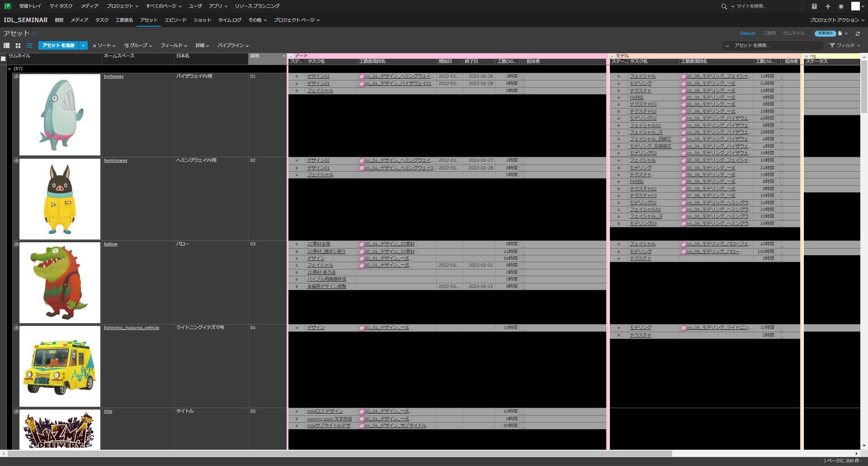
Task: Open the アセットを追加 dropdown arrow
Action: tap(83, 45)
